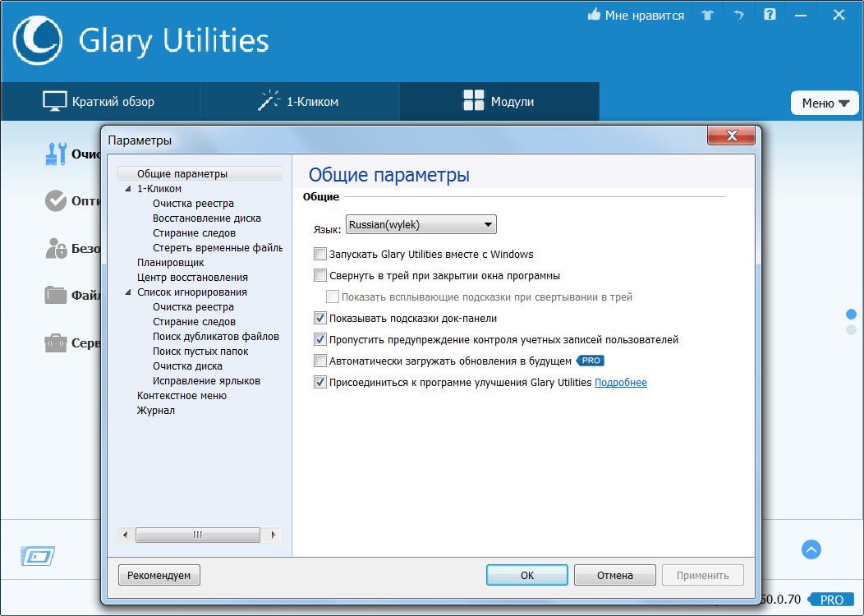Toggle Показать всплывающие подсказки при свертывании checkbox
The height and width of the screenshot is (616, 864).
click(333, 297)
